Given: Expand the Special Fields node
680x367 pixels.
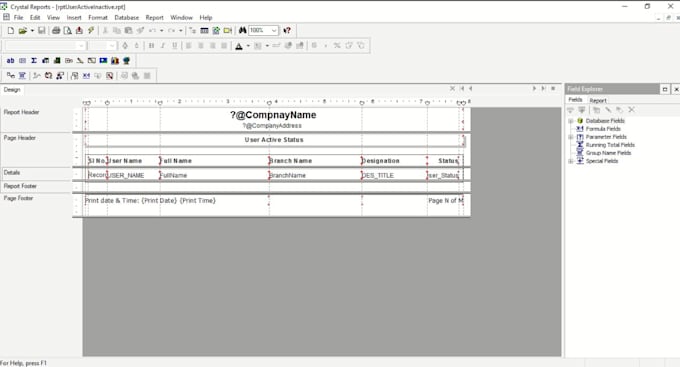Looking at the screenshot, I should tap(571, 161).
